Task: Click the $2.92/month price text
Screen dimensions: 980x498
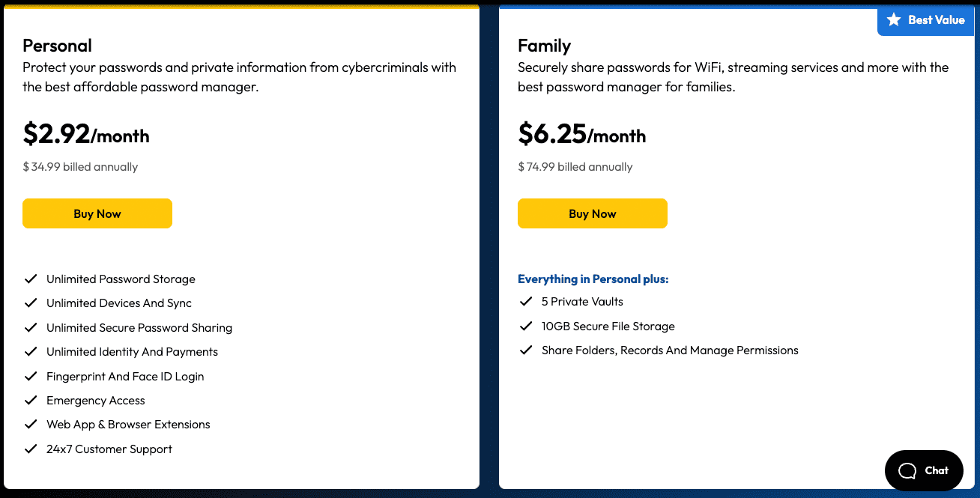Action: click(x=86, y=133)
